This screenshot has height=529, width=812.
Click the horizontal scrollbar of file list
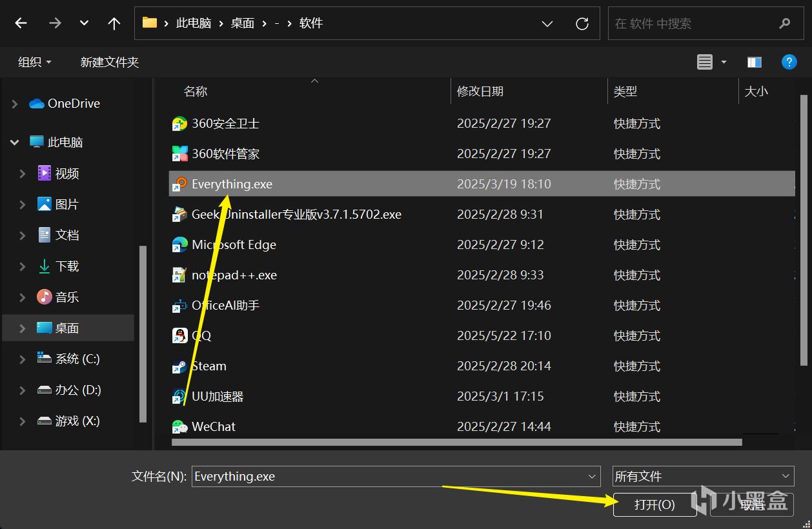click(x=456, y=442)
